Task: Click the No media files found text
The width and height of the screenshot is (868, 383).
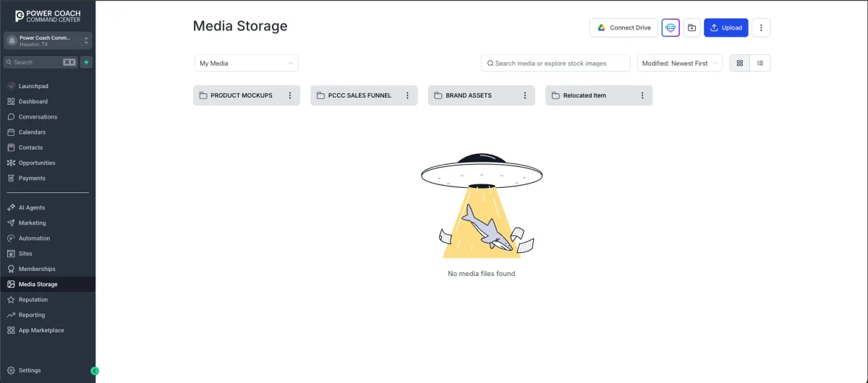Action: tap(482, 274)
